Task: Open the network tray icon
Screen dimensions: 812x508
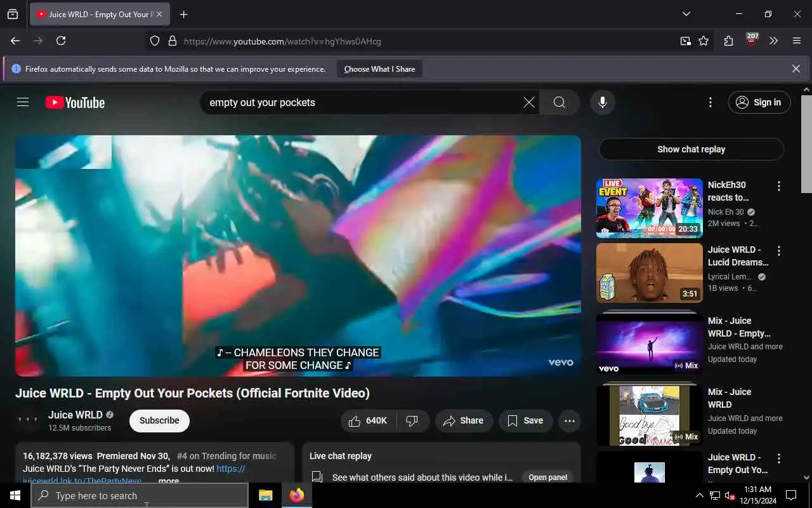Action: (x=714, y=496)
